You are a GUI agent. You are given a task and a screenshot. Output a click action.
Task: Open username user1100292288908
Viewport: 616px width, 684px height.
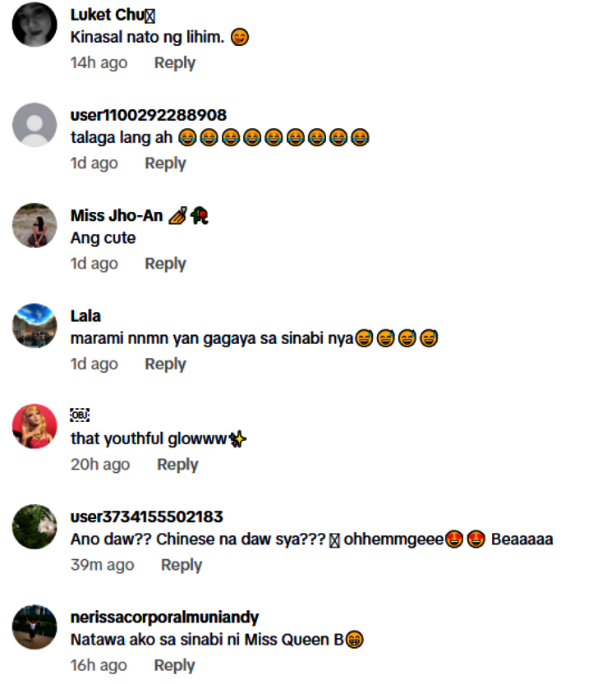[149, 115]
